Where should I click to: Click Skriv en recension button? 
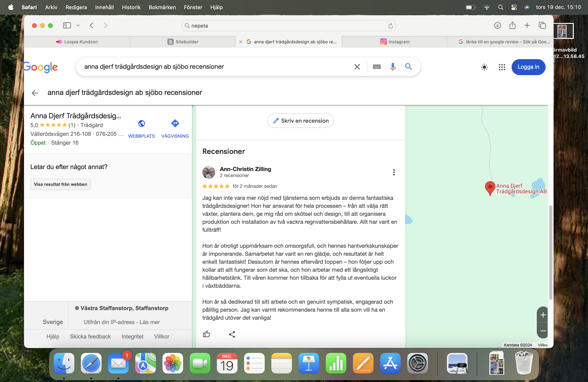(x=300, y=121)
